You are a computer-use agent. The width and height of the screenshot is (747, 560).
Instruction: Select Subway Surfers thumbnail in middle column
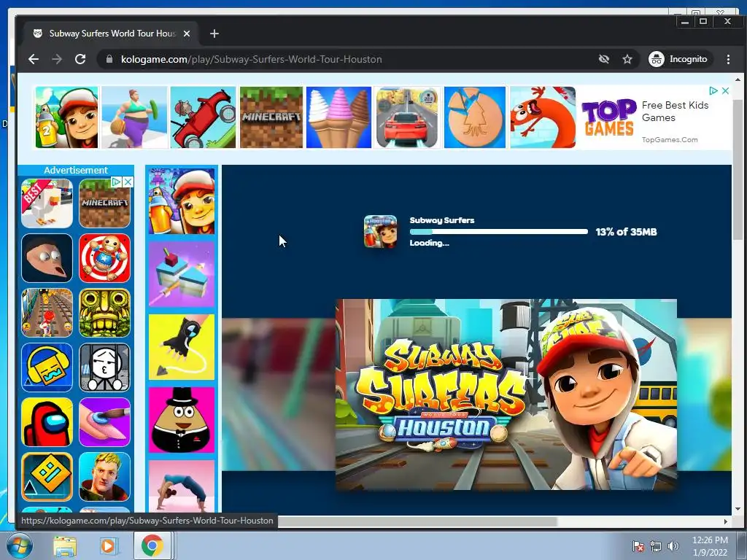(182, 201)
